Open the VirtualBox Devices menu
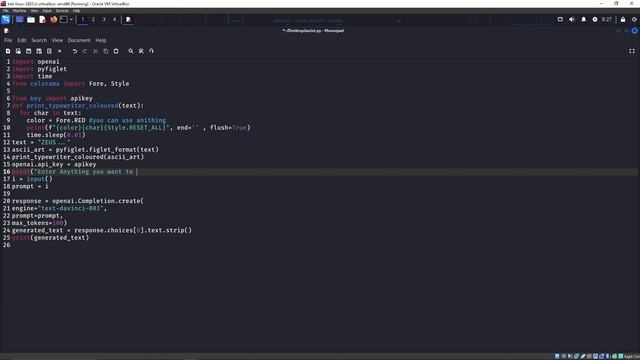The height and width of the screenshot is (360, 640). point(62,11)
